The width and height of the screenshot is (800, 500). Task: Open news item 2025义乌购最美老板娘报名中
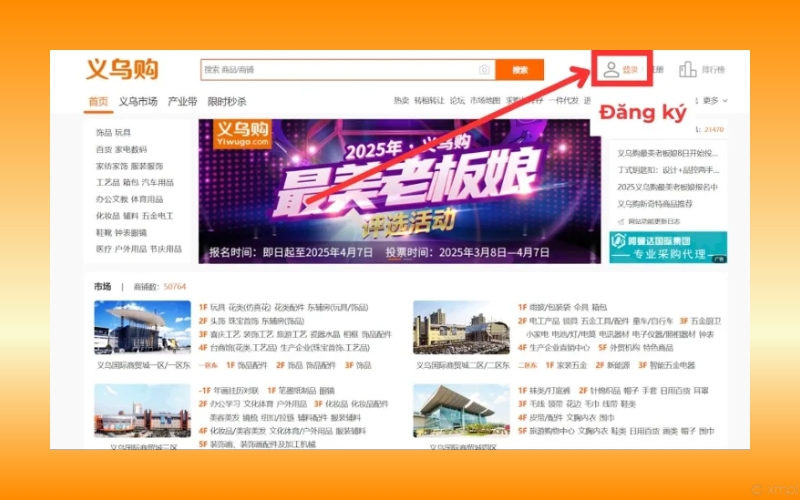pyautogui.click(x=667, y=187)
